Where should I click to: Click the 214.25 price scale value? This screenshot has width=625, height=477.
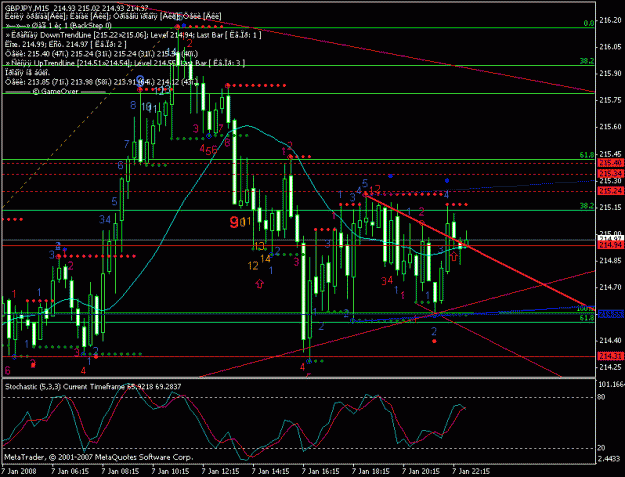(x=610, y=367)
